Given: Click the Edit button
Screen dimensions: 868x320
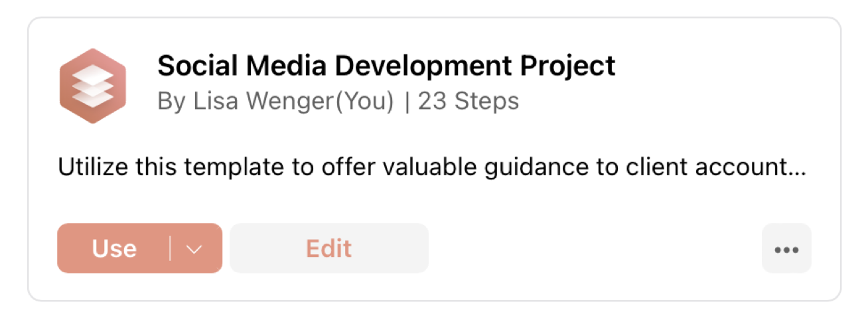Looking at the screenshot, I should (x=329, y=248).
